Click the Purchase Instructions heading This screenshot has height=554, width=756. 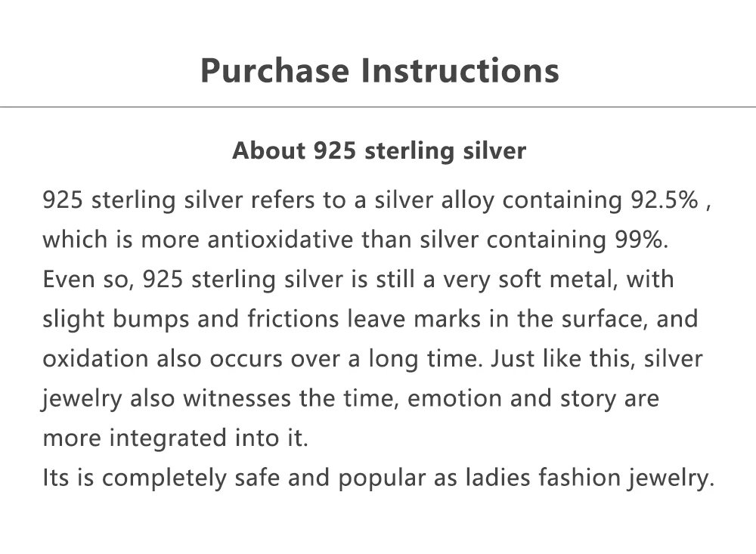click(380, 70)
